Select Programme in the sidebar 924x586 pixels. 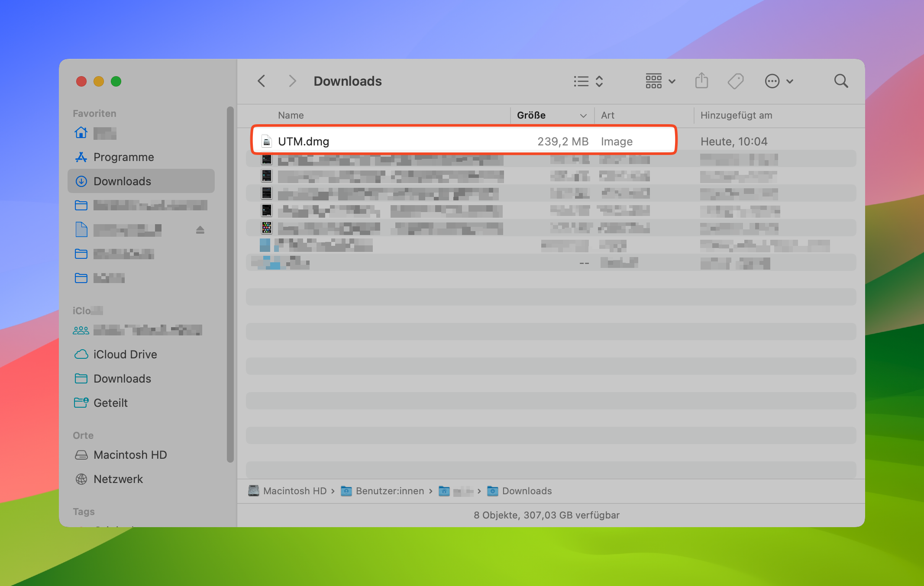[x=123, y=157]
